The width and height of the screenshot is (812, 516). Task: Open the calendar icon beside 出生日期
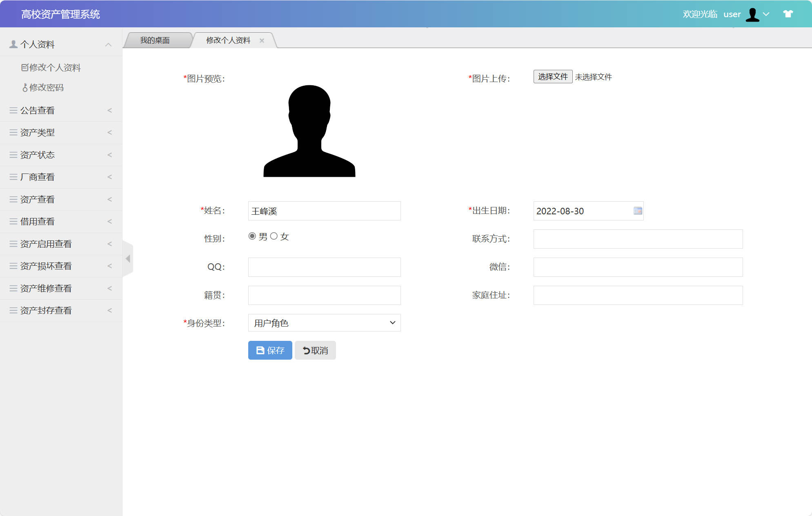point(637,211)
